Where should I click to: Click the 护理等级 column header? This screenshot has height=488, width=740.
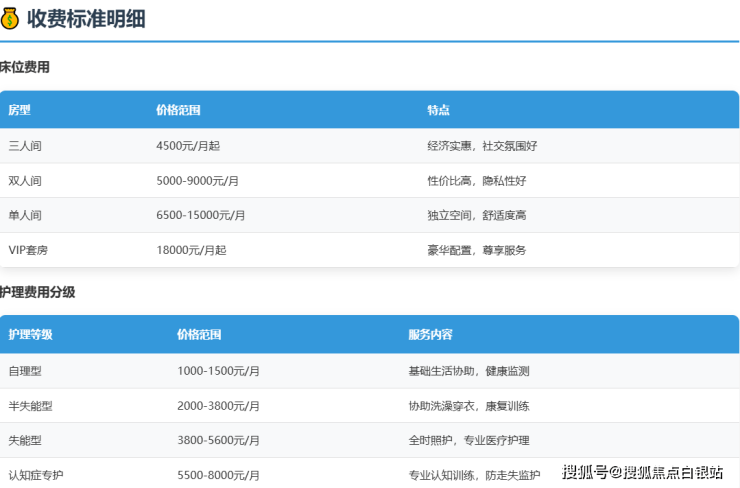point(30,334)
